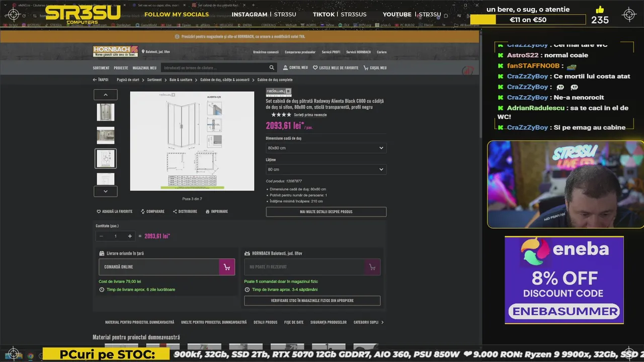Click disabled cart icon for store reservation
644x362 pixels.
tap(372, 267)
